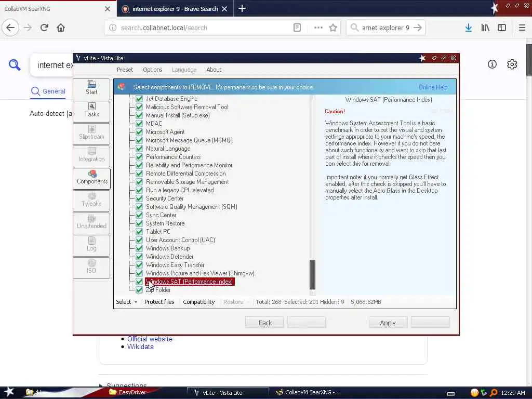Toggle Zip Folder checkbox
Screen dimensions: 532x399
point(139,290)
